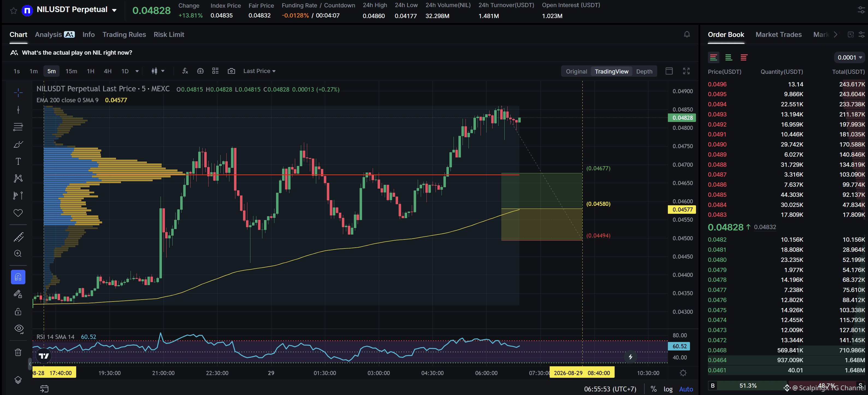Select the crosshair cursor tool
This screenshot has height=395, width=868.
tap(18, 92)
